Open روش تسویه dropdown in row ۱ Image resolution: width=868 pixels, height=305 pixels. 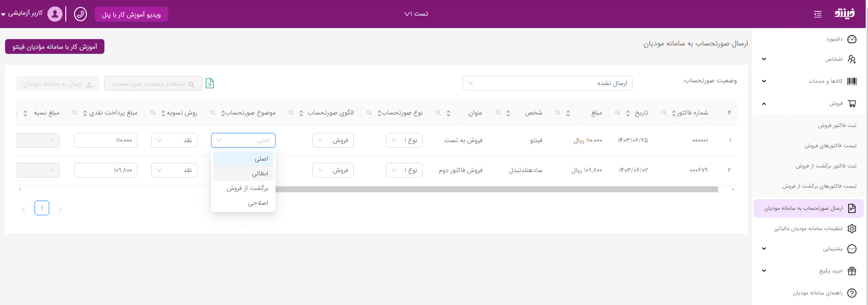pos(174,140)
